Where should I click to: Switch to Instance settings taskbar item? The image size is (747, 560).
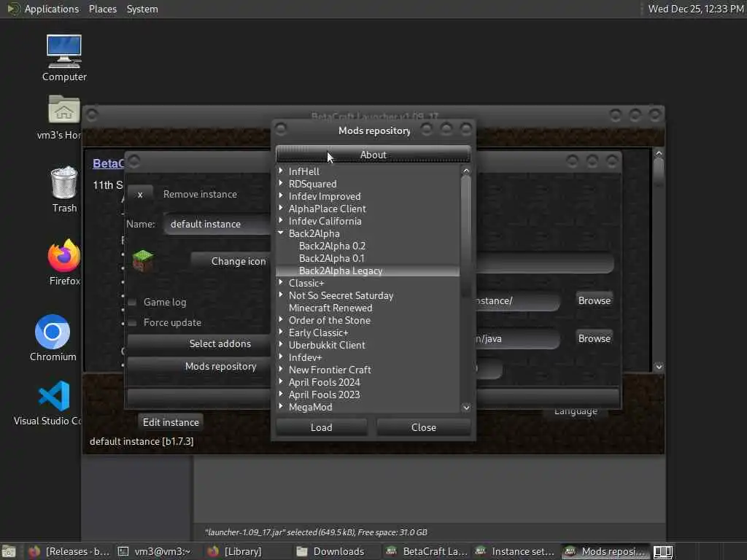pos(515,551)
